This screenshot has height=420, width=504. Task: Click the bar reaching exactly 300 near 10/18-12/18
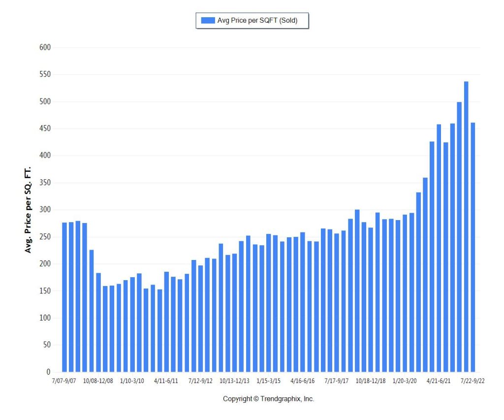coord(357,291)
